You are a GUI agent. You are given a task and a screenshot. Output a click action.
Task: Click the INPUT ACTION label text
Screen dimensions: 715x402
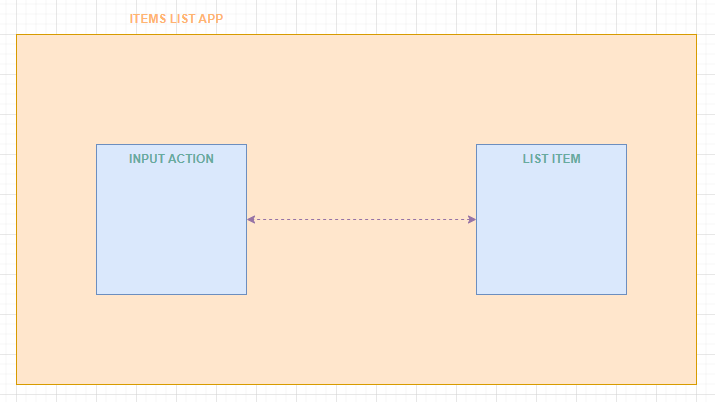click(x=171, y=159)
